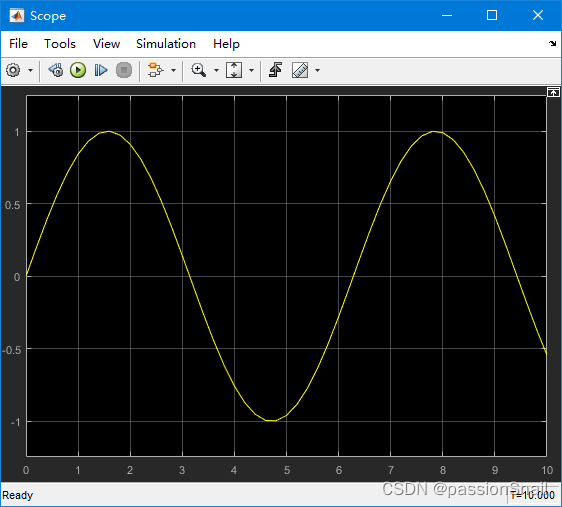Open the View menu
562x507 pixels.
[106, 44]
